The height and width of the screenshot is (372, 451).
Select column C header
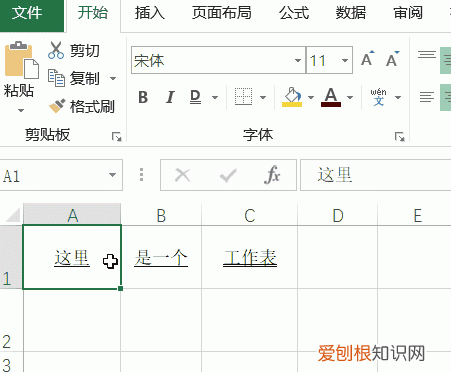click(250, 215)
